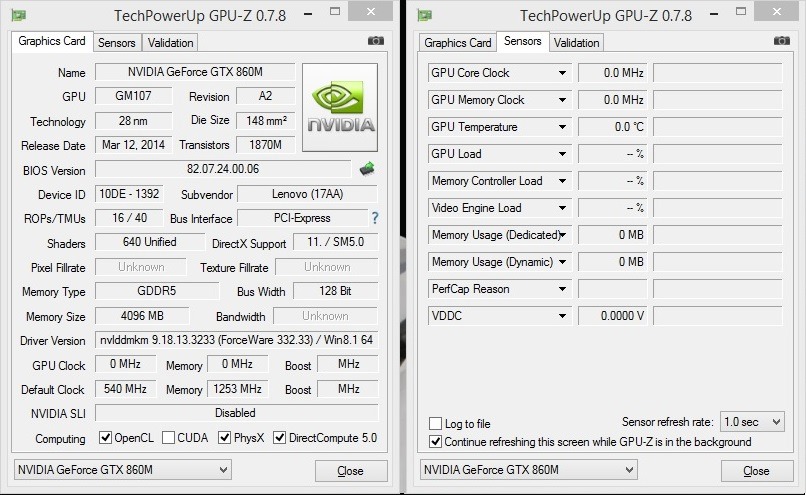Image resolution: width=806 pixels, height=495 pixels.
Task: Uncheck Continue refreshing in background option
Action: 435,441
